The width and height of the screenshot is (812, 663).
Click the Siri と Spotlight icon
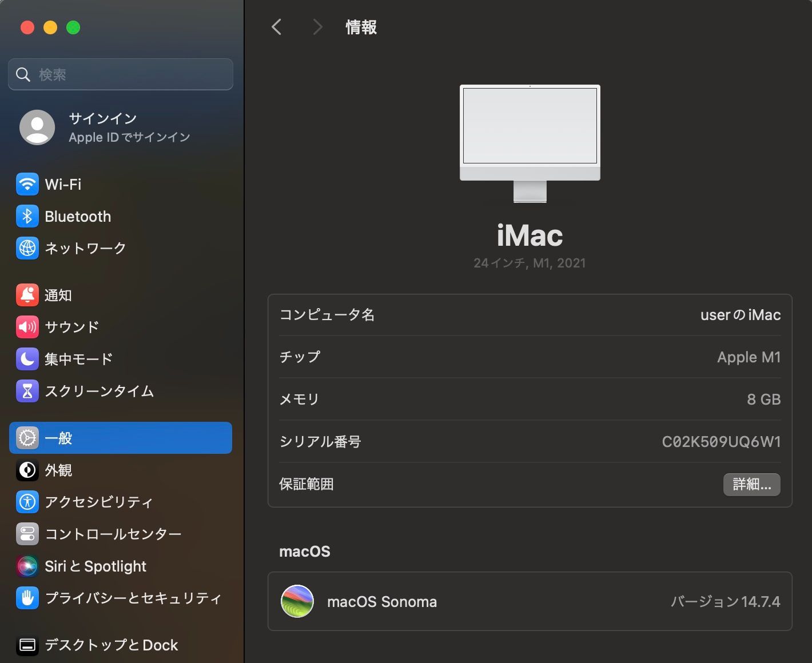[x=27, y=566]
